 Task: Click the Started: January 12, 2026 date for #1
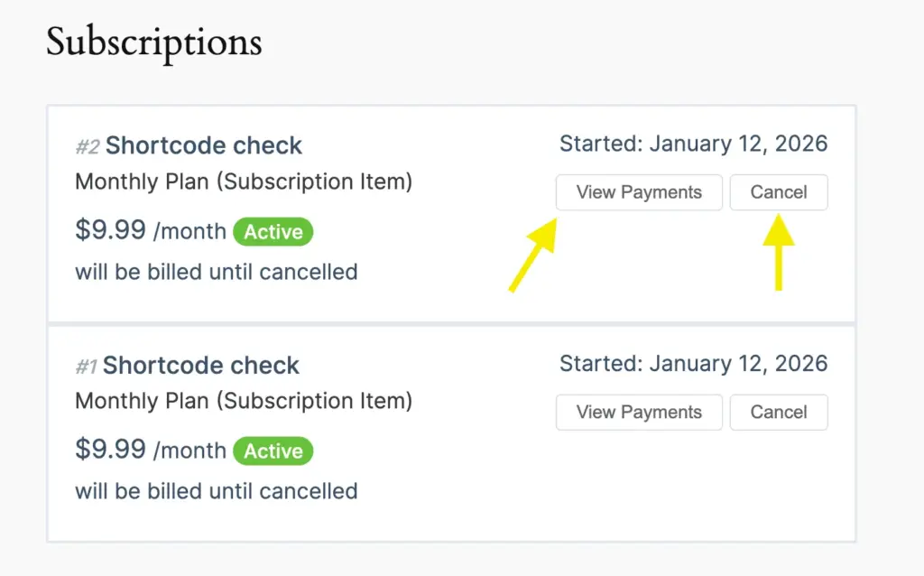point(693,364)
